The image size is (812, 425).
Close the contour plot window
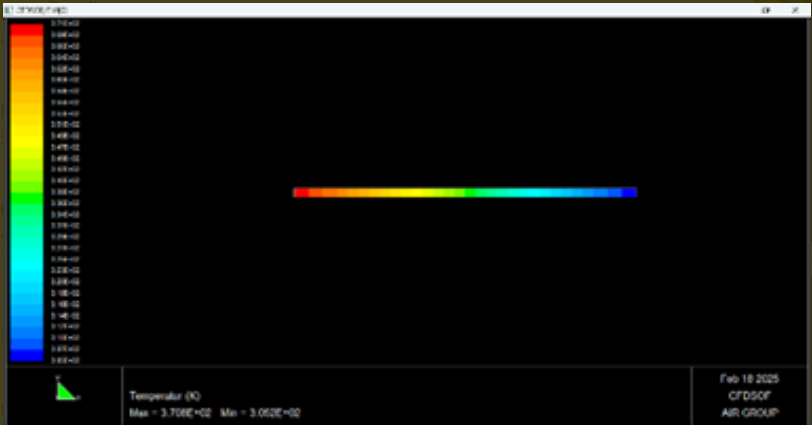(794, 9)
